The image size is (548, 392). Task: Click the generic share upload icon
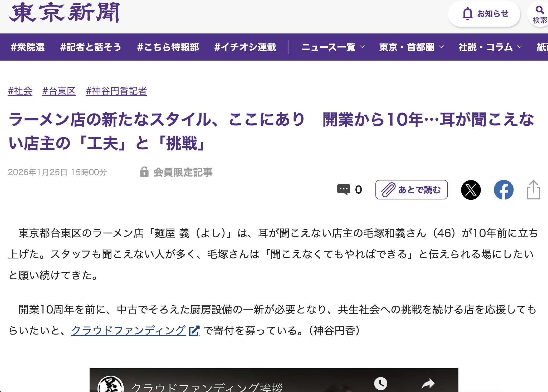click(x=533, y=190)
